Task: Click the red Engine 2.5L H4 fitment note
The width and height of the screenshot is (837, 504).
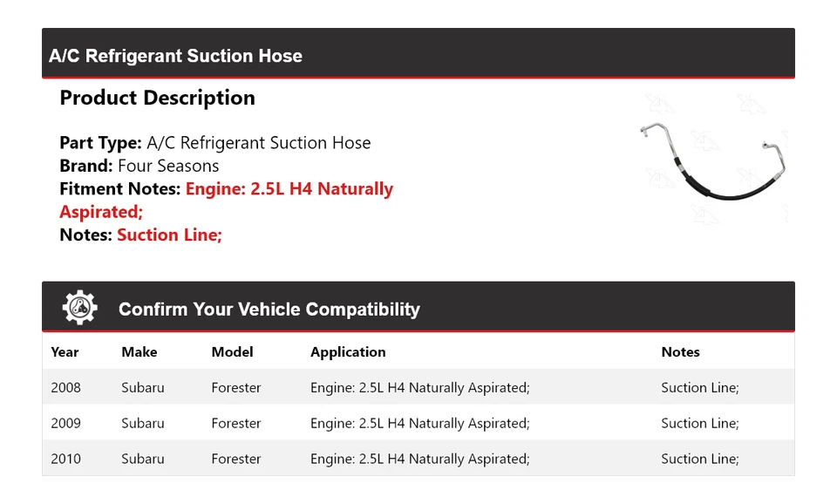Action: click(289, 189)
